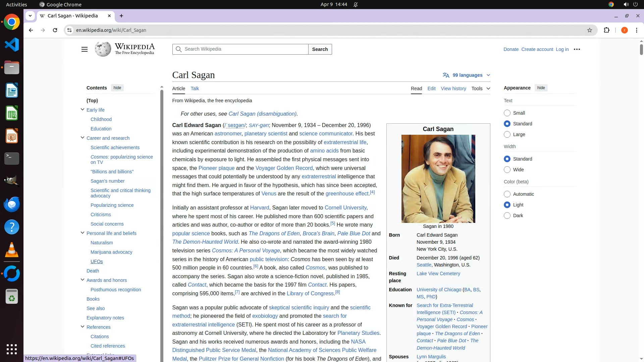Hide the Contents sidebar
Screen dimensions: 644x362
pyautogui.click(x=117, y=88)
